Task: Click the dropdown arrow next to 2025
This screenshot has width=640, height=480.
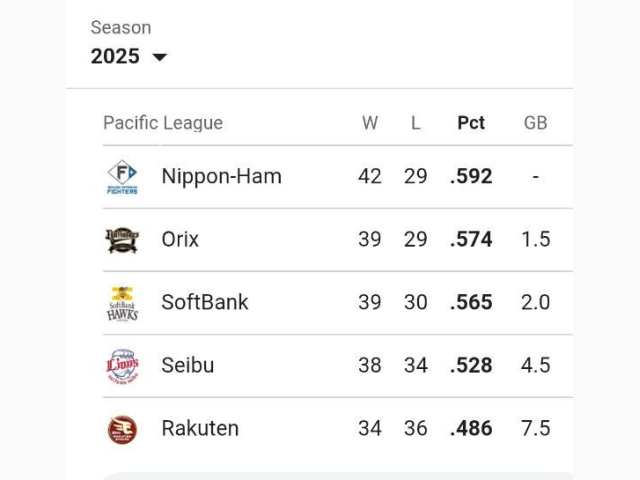Action: (x=160, y=57)
